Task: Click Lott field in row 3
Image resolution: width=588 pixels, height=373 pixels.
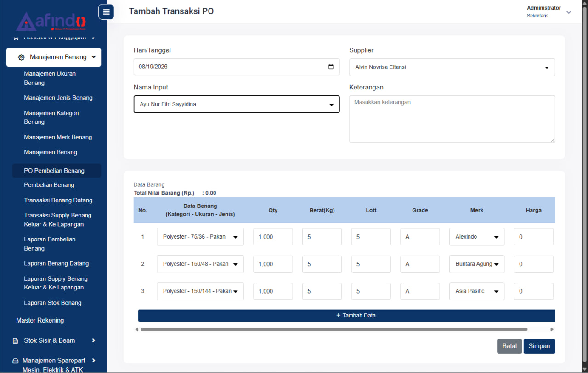Action: tap(371, 291)
